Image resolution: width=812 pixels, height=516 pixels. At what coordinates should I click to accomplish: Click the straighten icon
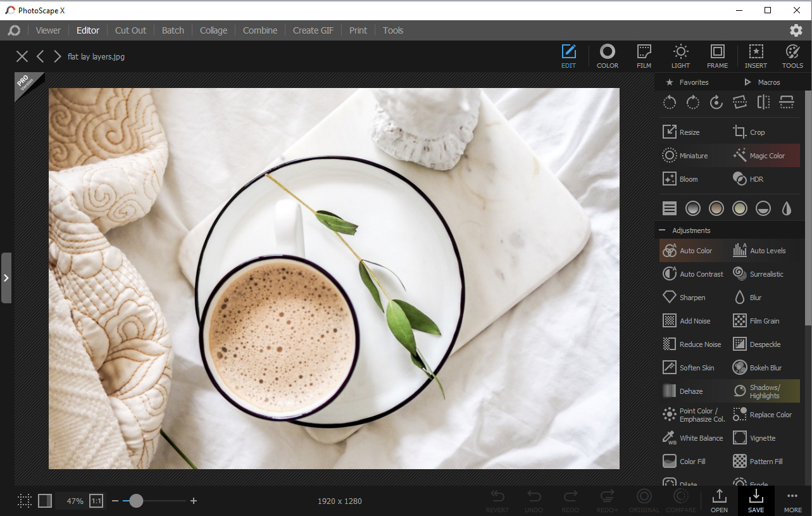coord(740,102)
